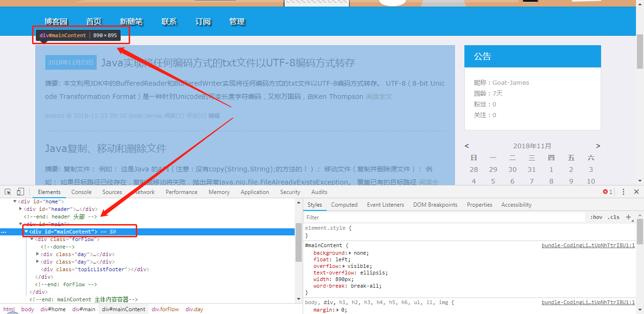644x314 pixels.
Task: Open the Event Listeners tab
Action: point(386,205)
